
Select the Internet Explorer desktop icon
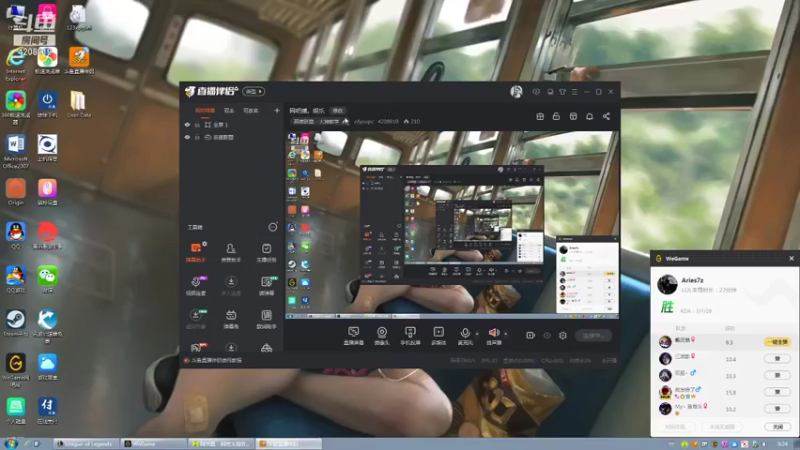click(15, 65)
